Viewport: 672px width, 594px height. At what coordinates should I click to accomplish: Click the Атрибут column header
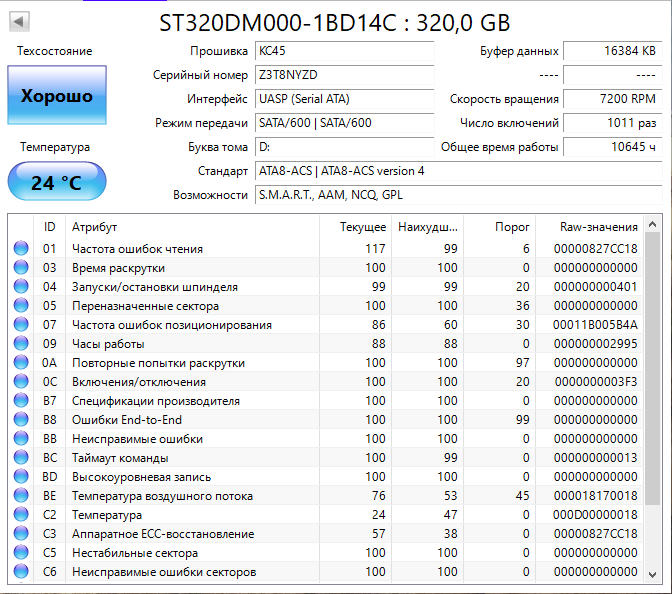click(192, 227)
